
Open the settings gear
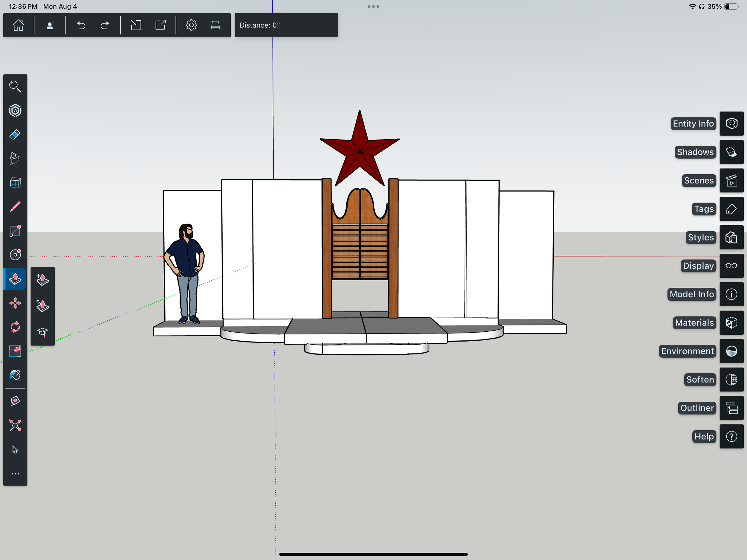[x=191, y=25]
